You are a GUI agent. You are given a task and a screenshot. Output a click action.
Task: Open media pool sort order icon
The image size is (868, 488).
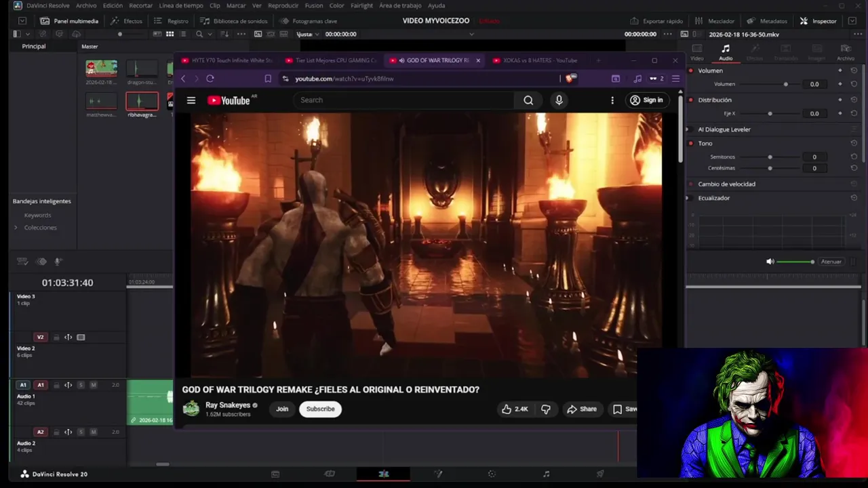225,34
